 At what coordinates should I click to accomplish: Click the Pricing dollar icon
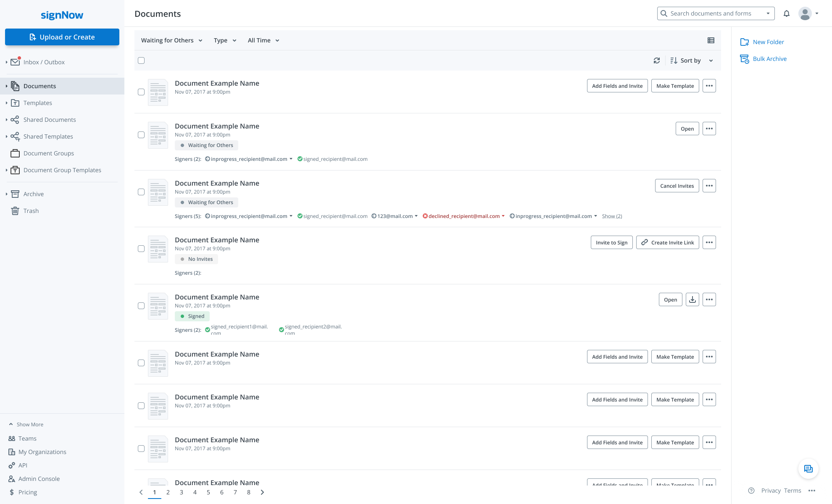click(x=12, y=492)
